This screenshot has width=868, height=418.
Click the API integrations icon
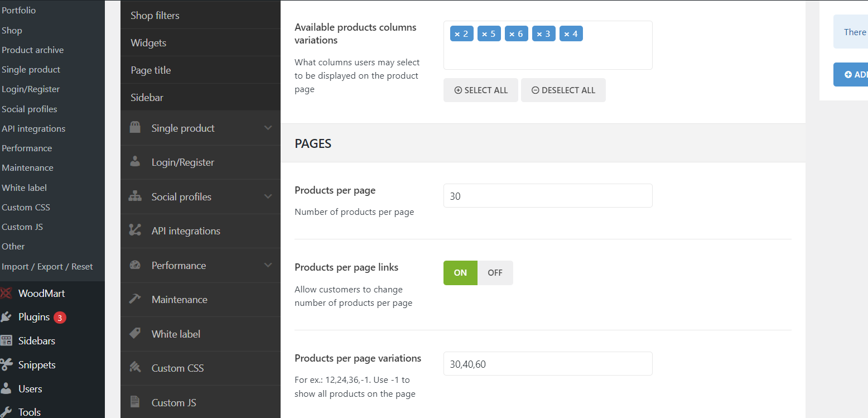tap(135, 230)
